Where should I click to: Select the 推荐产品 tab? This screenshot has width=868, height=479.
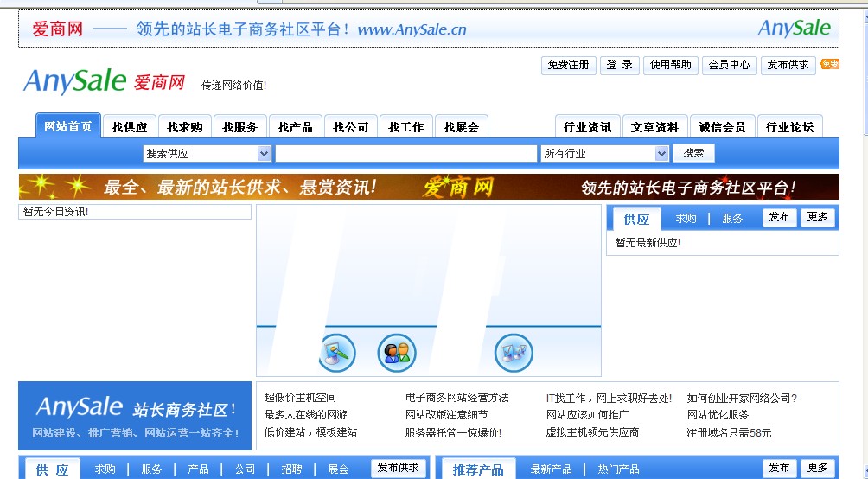tap(478, 469)
